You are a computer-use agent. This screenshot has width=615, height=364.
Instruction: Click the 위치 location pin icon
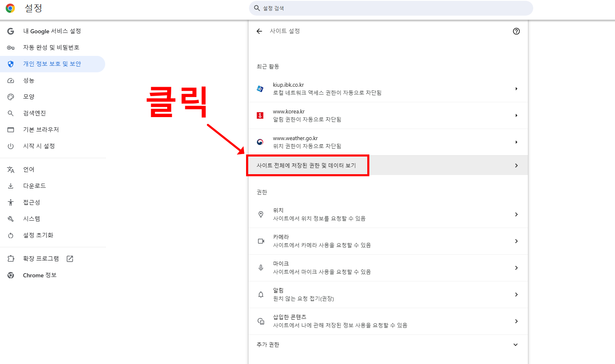coord(260,214)
